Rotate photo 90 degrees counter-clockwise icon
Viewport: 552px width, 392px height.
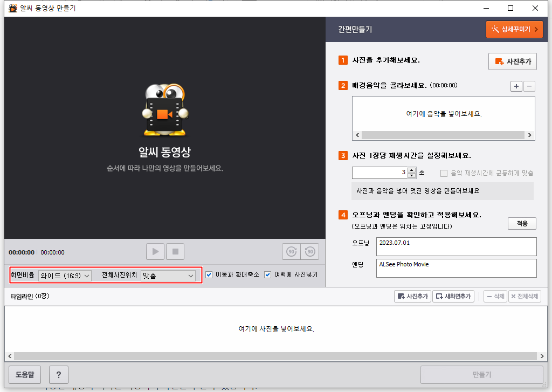coord(310,251)
